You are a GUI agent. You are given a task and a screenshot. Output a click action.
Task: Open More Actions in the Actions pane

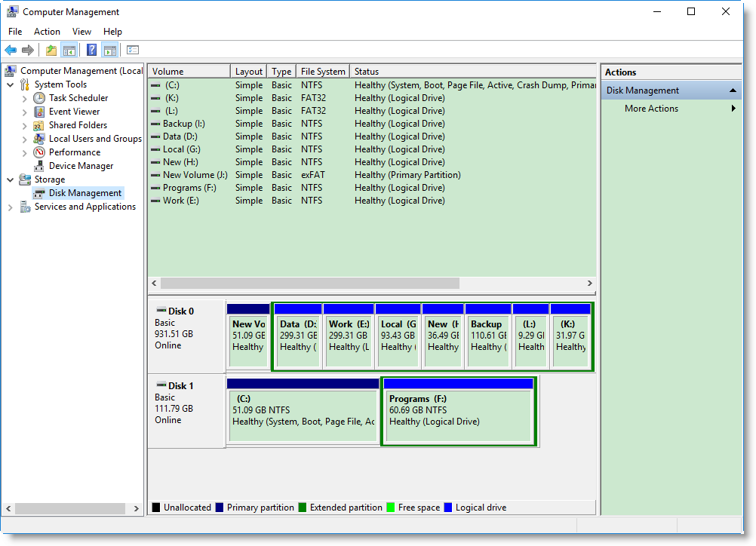(x=651, y=109)
